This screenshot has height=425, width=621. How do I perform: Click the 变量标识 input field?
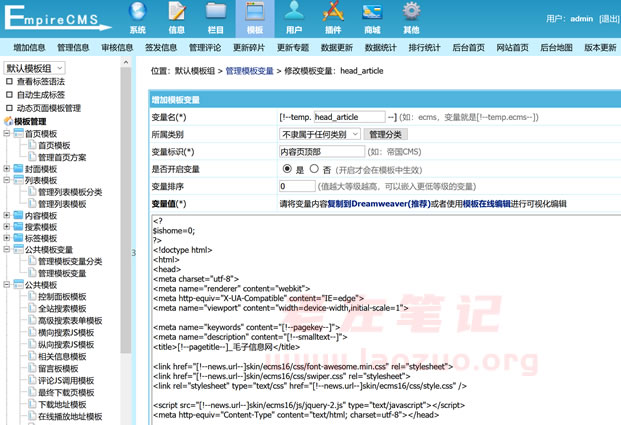click(x=320, y=151)
